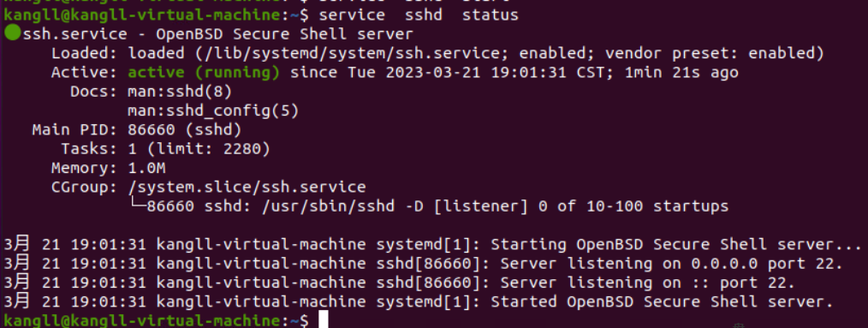
Task: Click the man:sshd(8) docs reference
Action: coord(180,92)
